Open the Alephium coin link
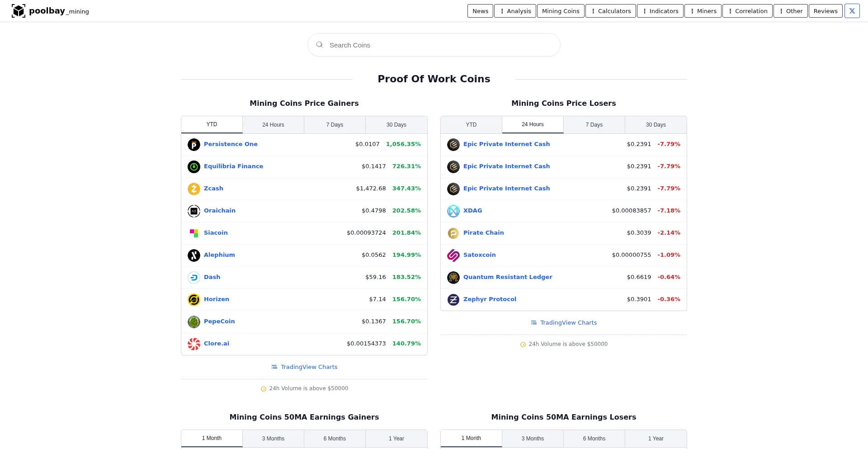This screenshot has width=868, height=449. pos(219,255)
